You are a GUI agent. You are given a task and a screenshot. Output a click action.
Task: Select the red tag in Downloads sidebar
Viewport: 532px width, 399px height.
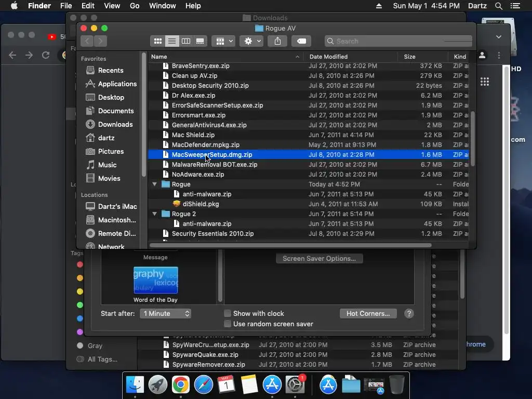click(x=80, y=264)
